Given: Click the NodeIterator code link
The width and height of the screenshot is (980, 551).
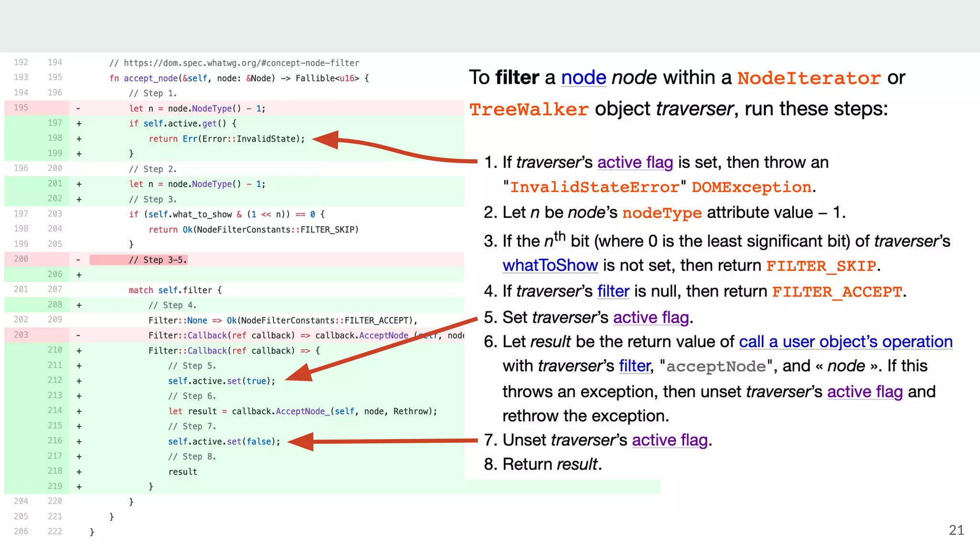Looking at the screenshot, I should (809, 78).
